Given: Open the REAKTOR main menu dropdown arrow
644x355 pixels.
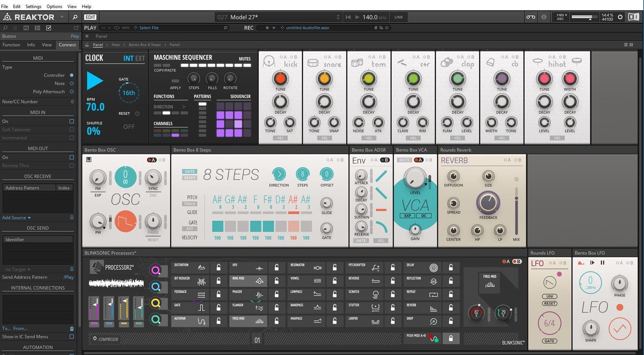Looking at the screenshot, I should pyautogui.click(x=62, y=17).
